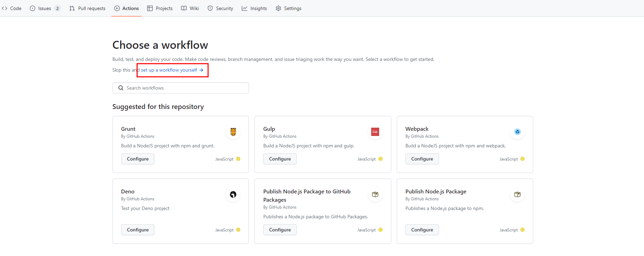Click the Webpack card title

(417, 129)
